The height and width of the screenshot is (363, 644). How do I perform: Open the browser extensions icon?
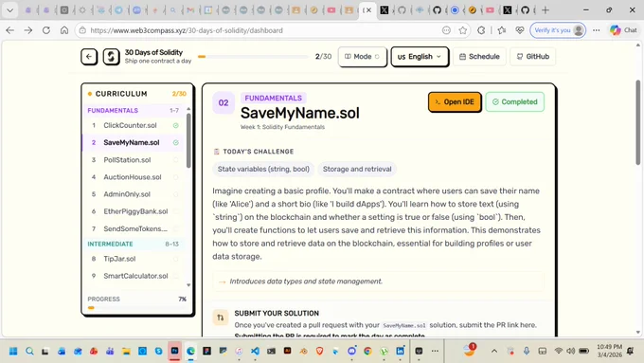[x=481, y=30]
